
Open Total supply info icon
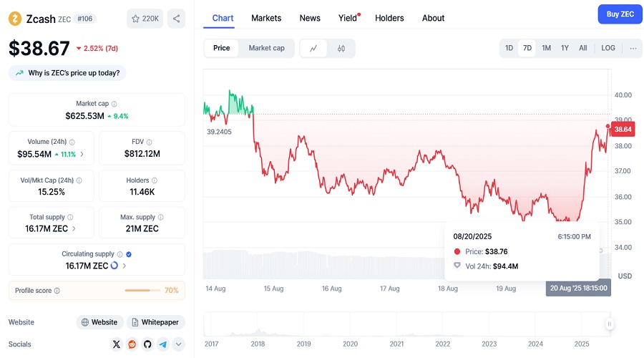click(x=70, y=217)
